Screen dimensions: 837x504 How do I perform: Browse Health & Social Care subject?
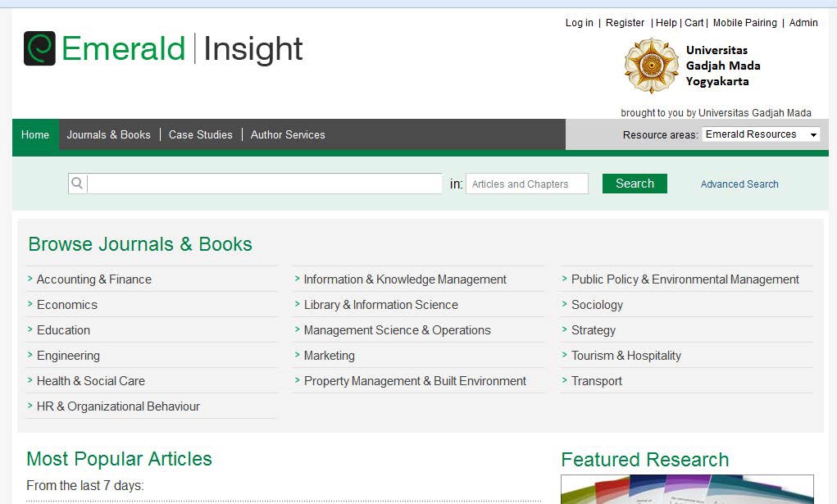(x=91, y=381)
